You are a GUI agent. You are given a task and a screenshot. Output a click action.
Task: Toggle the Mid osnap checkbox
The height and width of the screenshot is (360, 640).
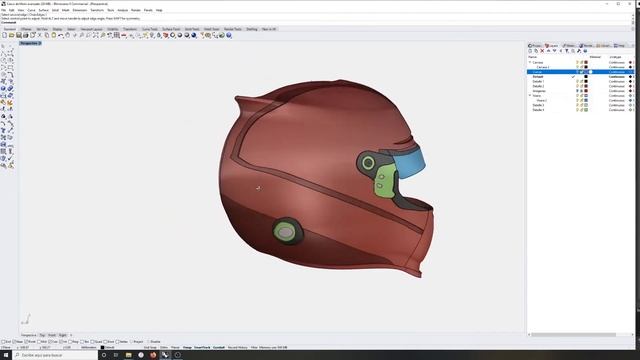(x=39, y=342)
